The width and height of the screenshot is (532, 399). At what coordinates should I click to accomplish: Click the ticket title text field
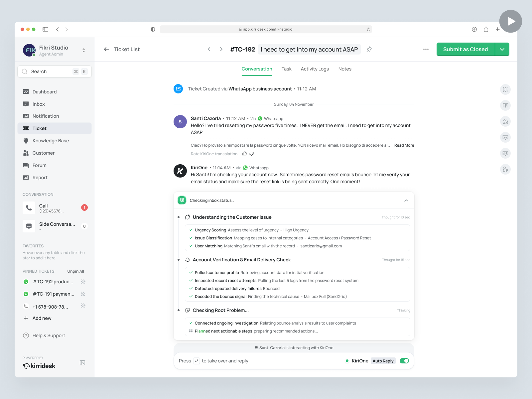click(309, 49)
